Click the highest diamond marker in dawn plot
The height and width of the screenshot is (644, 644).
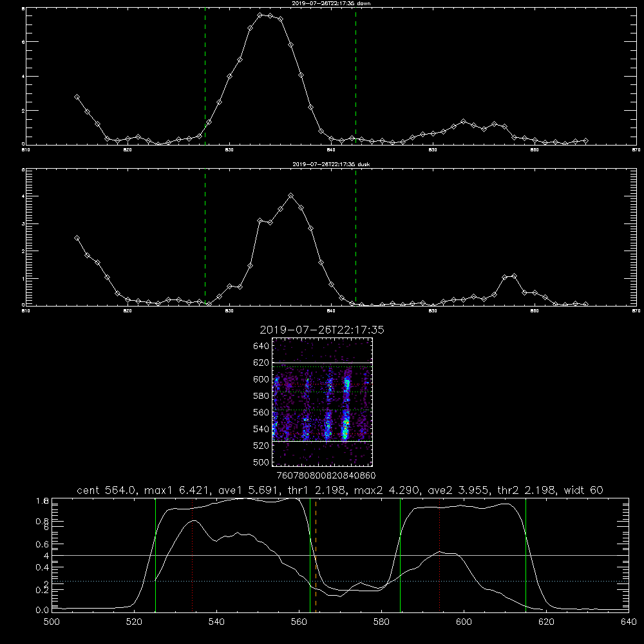click(x=260, y=15)
